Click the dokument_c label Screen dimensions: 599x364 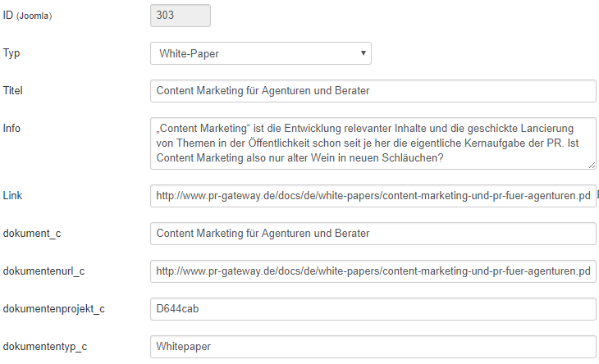pos(32,234)
